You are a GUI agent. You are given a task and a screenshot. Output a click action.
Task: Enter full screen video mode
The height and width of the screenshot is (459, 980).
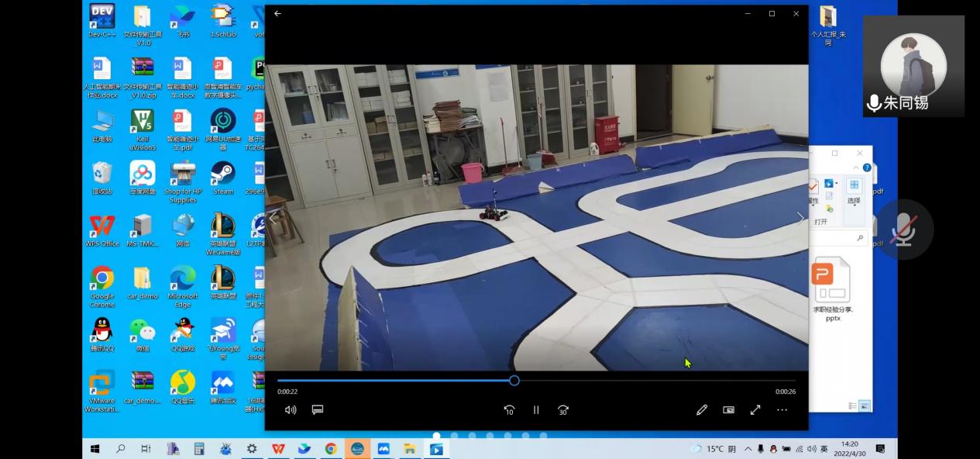[x=755, y=410]
